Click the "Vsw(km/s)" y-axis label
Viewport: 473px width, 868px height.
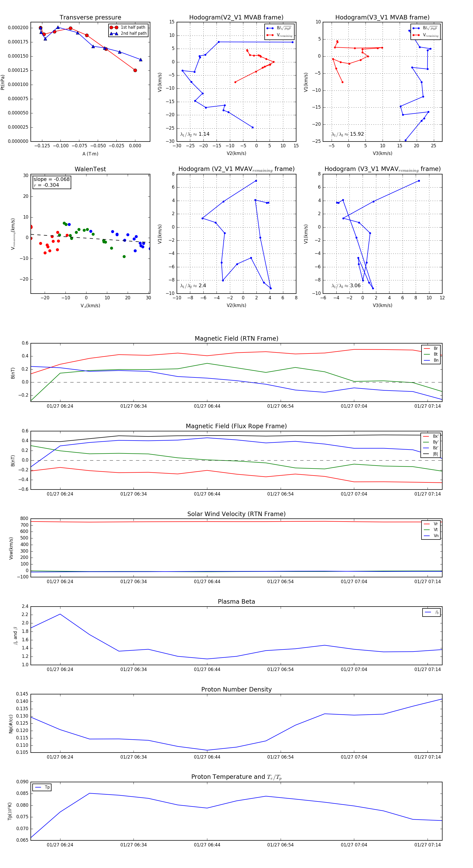[x=11, y=548]
